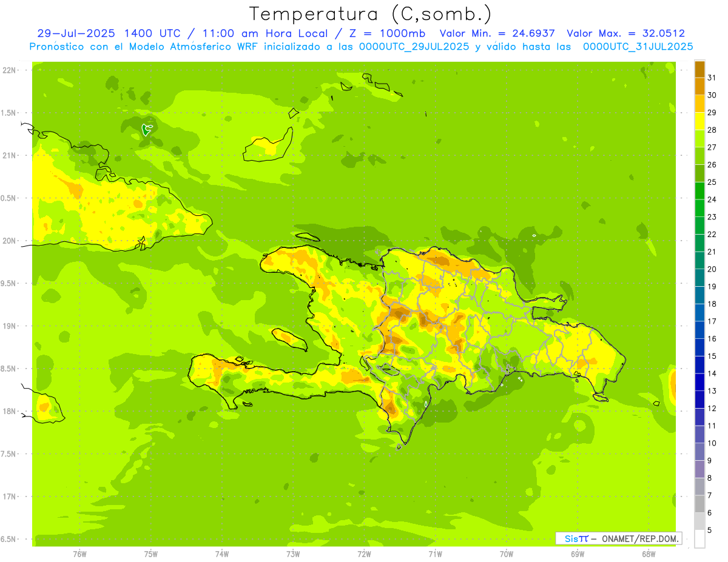Click the longitude label "73W"
The width and height of the screenshot is (728, 562).
pos(293,554)
